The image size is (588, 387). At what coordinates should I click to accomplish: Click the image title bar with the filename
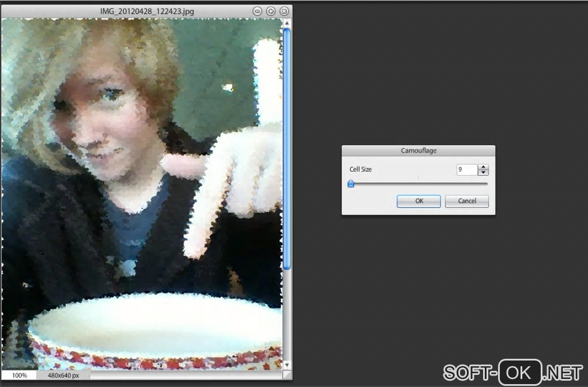click(x=147, y=12)
